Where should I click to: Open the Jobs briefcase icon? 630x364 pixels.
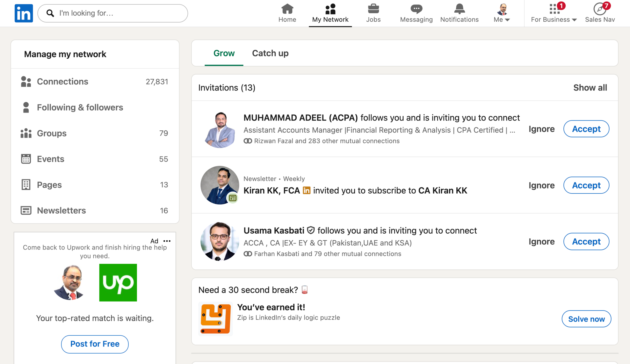click(x=373, y=9)
